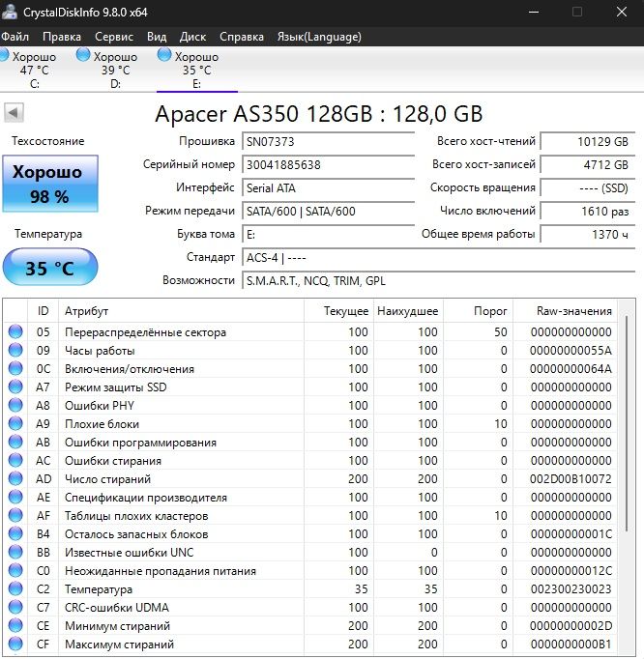Click total host writes value 4712 GB
This screenshot has width=644, height=659.
point(587,164)
